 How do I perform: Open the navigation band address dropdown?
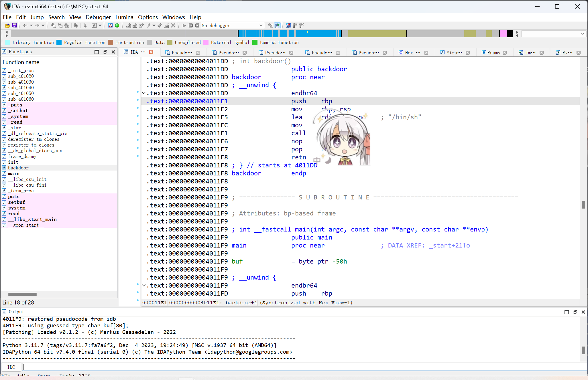pos(582,34)
